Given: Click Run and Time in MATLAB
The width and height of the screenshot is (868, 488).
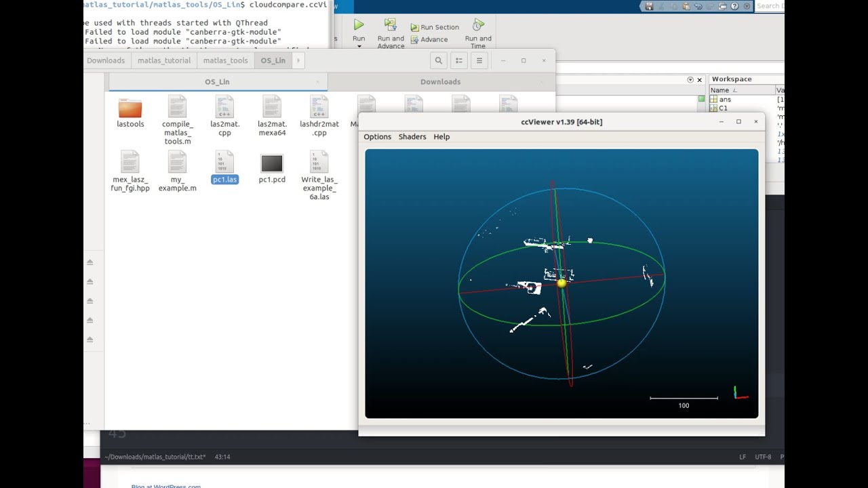Looking at the screenshot, I should point(478,33).
